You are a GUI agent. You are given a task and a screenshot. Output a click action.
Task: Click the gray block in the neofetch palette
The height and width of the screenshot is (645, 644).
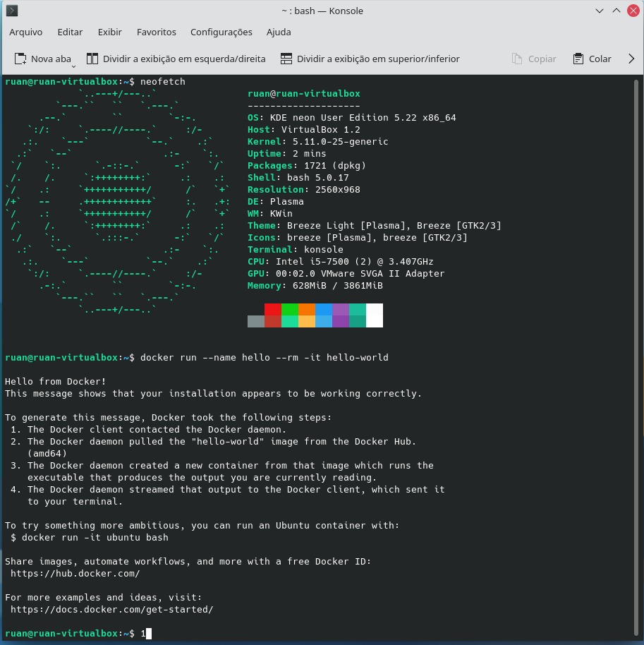(256, 321)
